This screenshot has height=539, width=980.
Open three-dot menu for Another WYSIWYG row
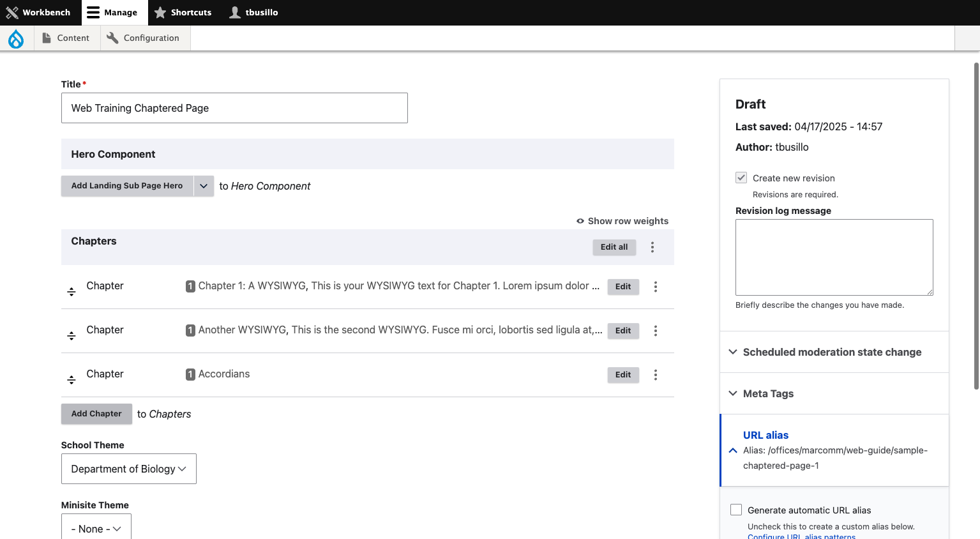tap(656, 331)
